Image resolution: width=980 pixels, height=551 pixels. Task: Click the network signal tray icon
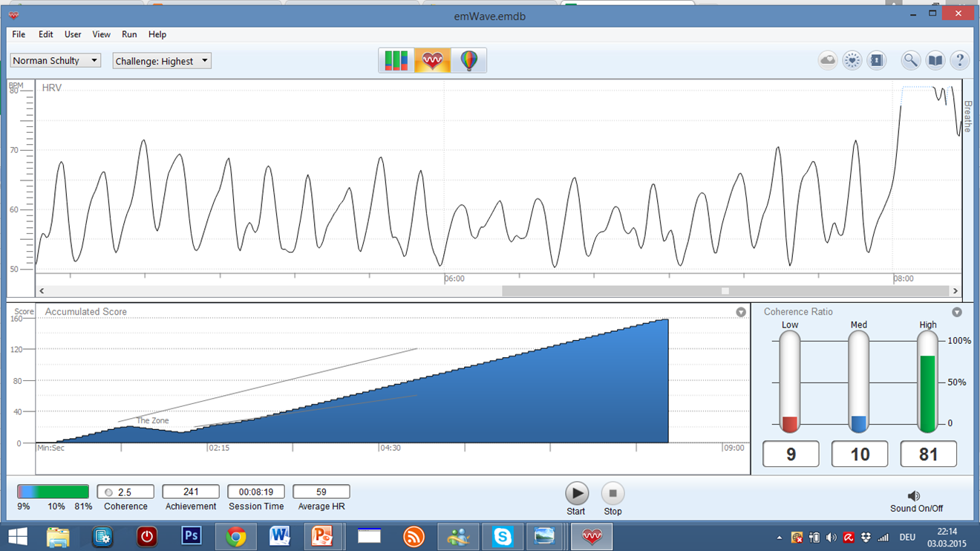point(883,537)
